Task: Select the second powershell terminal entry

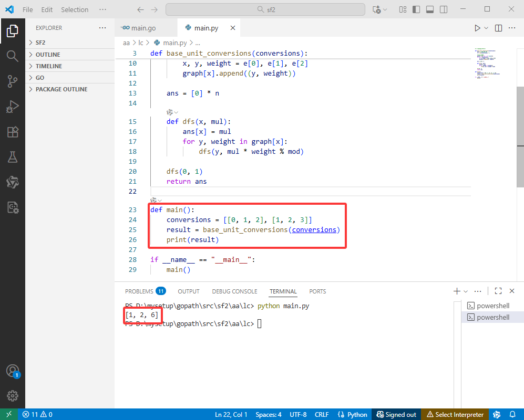Action: 492,317
